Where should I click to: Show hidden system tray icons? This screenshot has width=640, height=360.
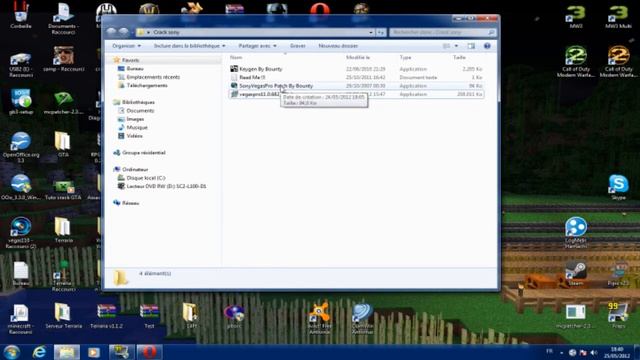[x=562, y=353]
